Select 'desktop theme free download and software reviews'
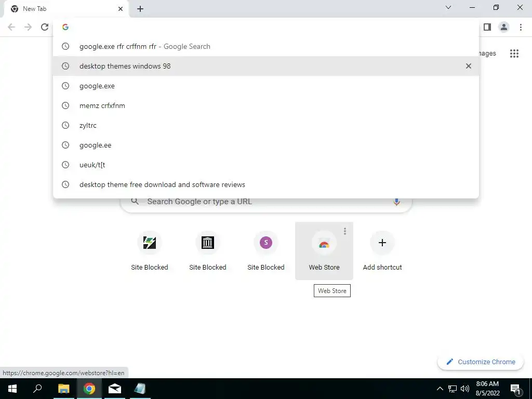532x399 pixels. click(x=266, y=184)
